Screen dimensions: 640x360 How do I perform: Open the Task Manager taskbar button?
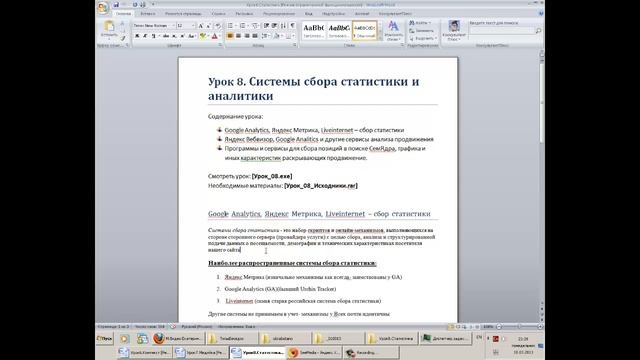[446, 338]
